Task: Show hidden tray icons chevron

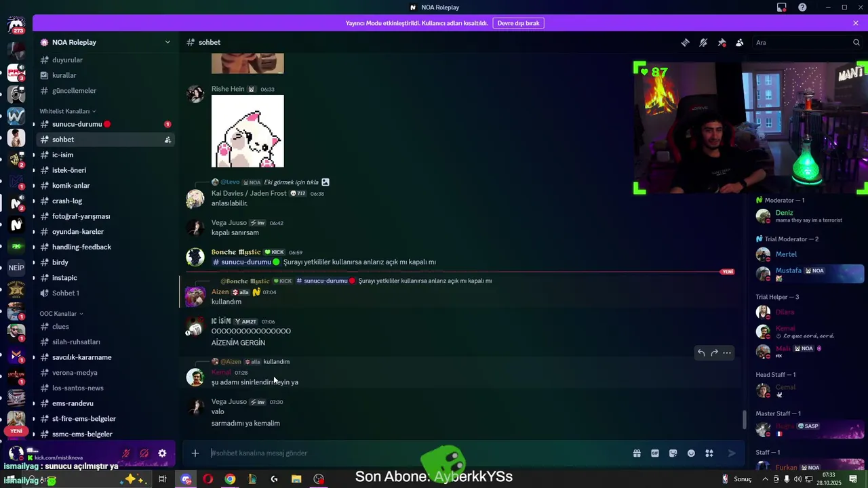Action: [x=766, y=479]
